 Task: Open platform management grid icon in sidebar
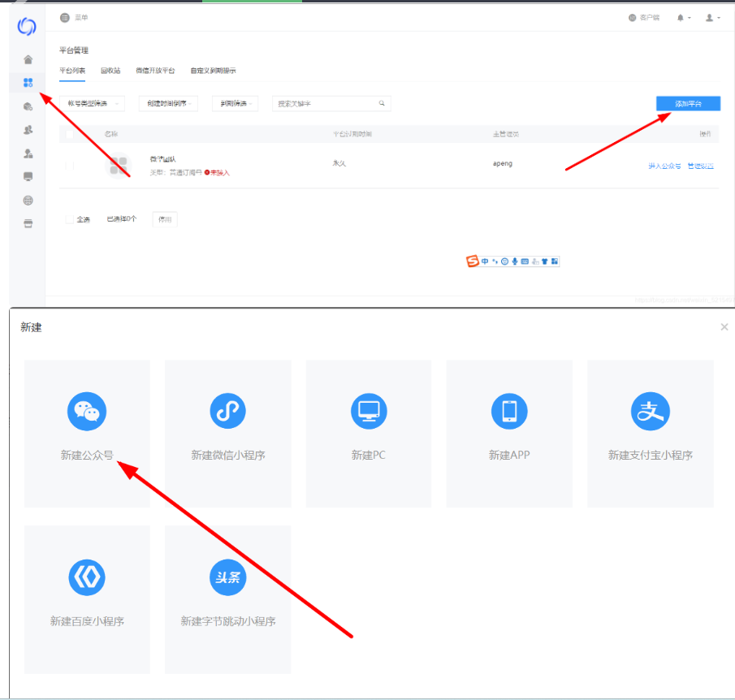tap(28, 83)
